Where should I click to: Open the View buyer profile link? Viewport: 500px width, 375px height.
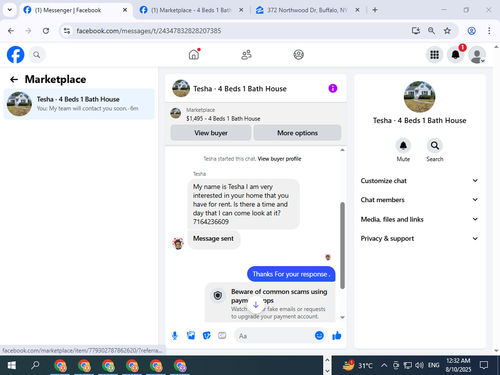coord(279,159)
